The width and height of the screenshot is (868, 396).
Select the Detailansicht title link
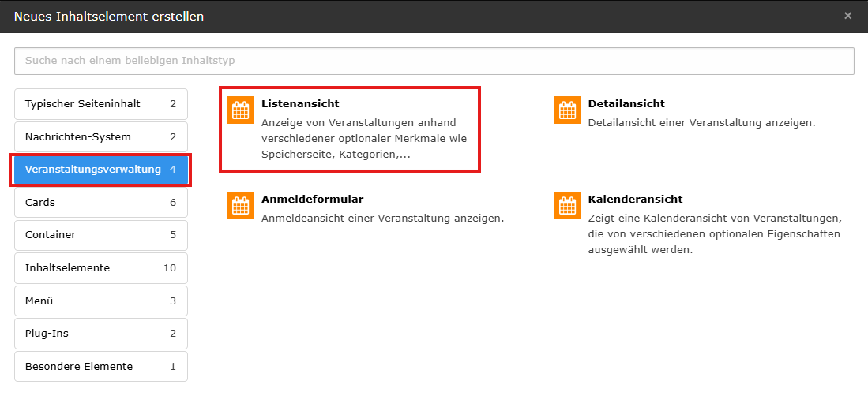(626, 104)
